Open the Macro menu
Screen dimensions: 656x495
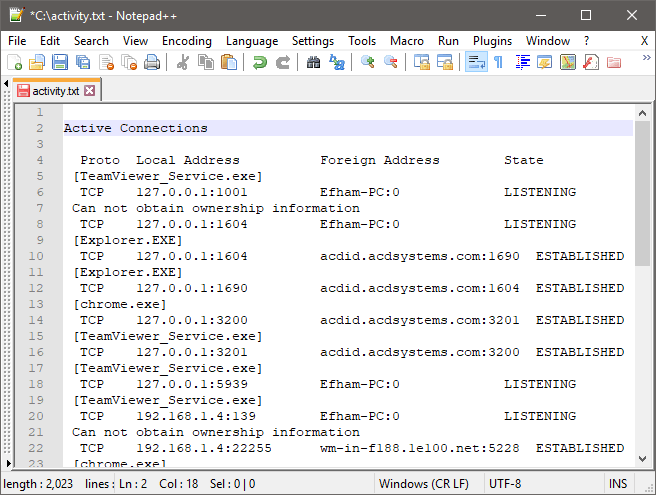(x=407, y=41)
